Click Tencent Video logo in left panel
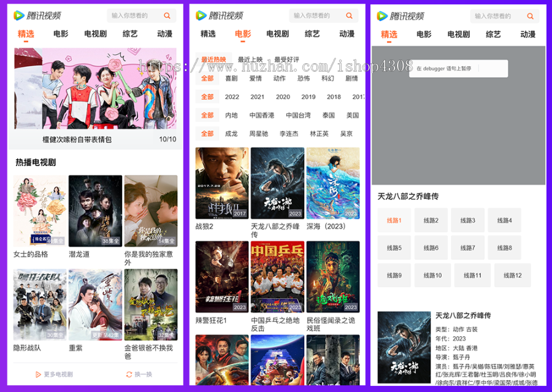Image resolution: width=552 pixels, height=392 pixels. click(37, 15)
